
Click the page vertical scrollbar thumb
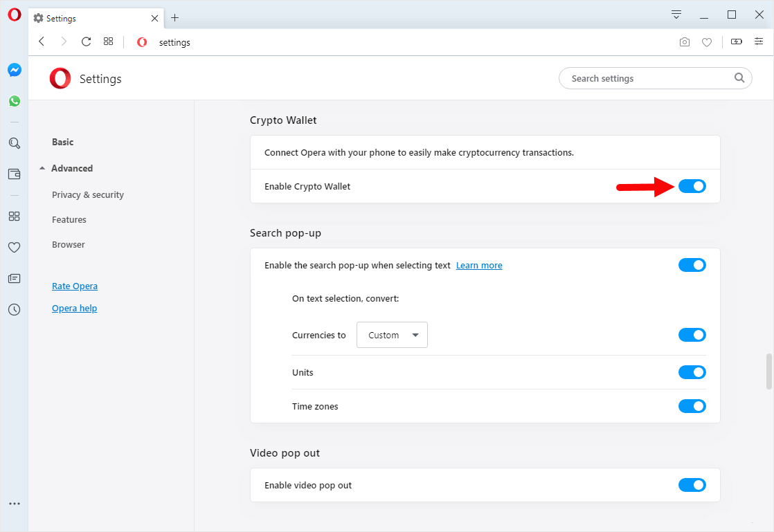[x=768, y=371]
